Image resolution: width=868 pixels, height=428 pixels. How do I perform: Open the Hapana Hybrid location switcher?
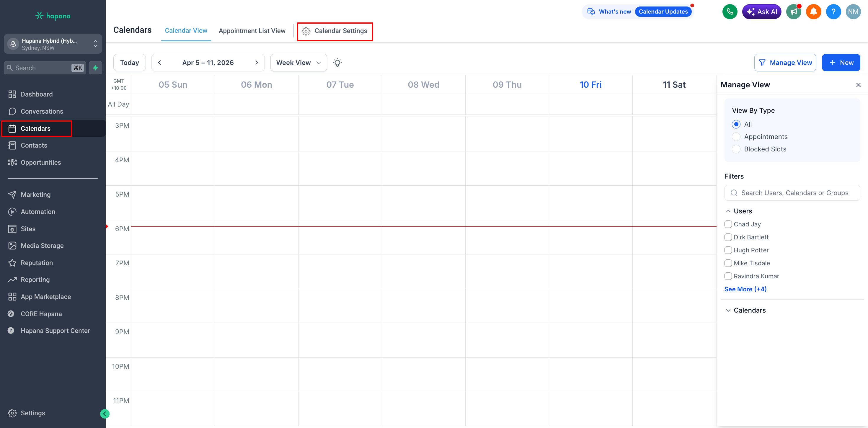[53, 44]
